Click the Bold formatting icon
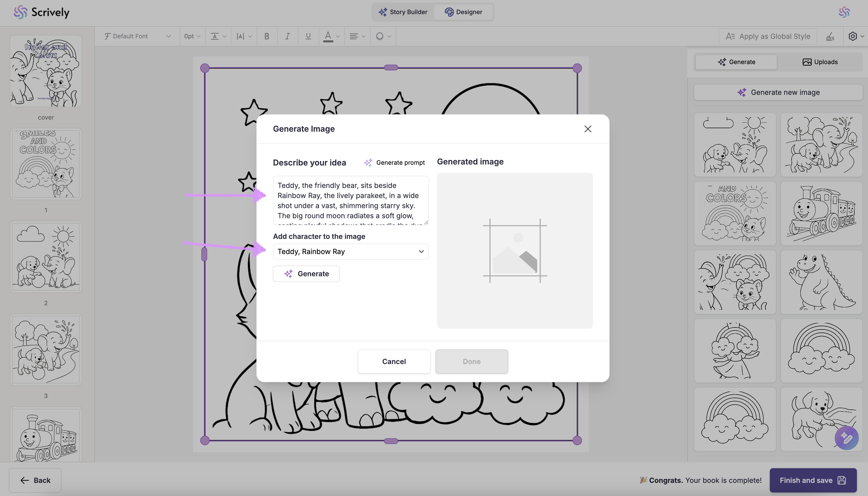The image size is (868, 496). (267, 36)
